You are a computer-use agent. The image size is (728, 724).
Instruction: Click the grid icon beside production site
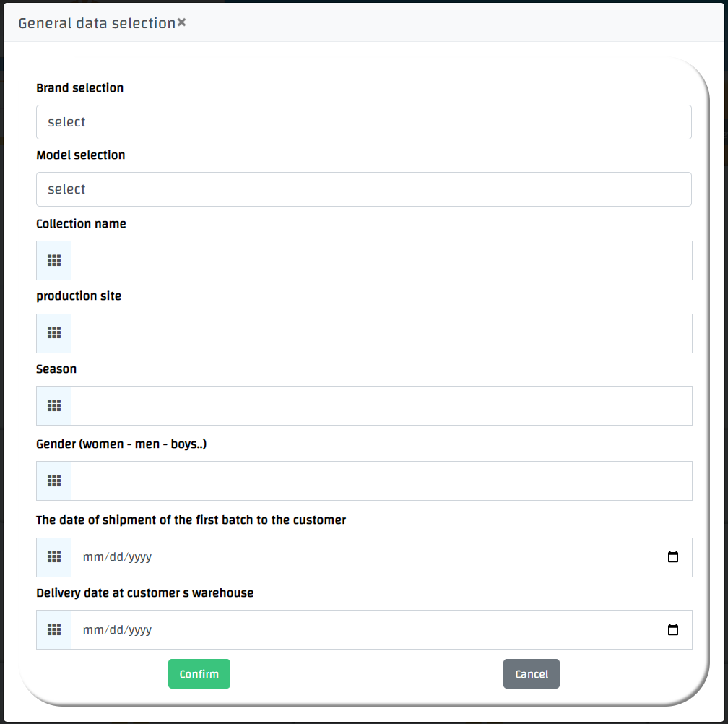(x=54, y=333)
